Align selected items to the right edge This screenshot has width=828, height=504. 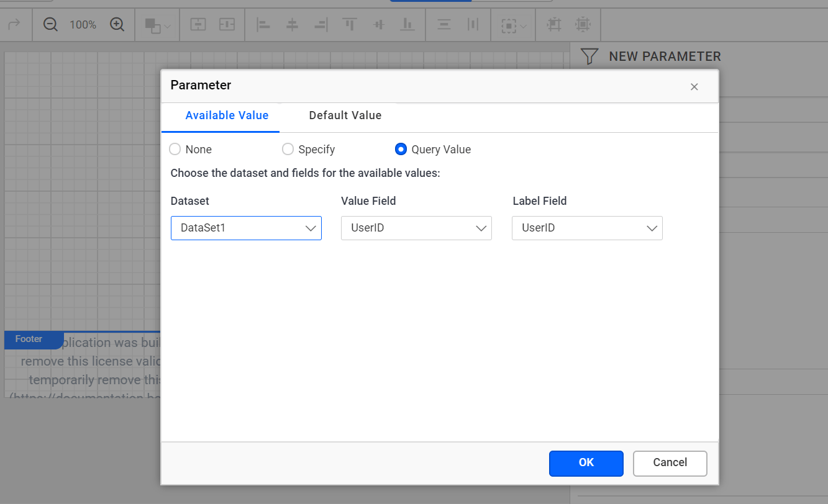point(321,25)
